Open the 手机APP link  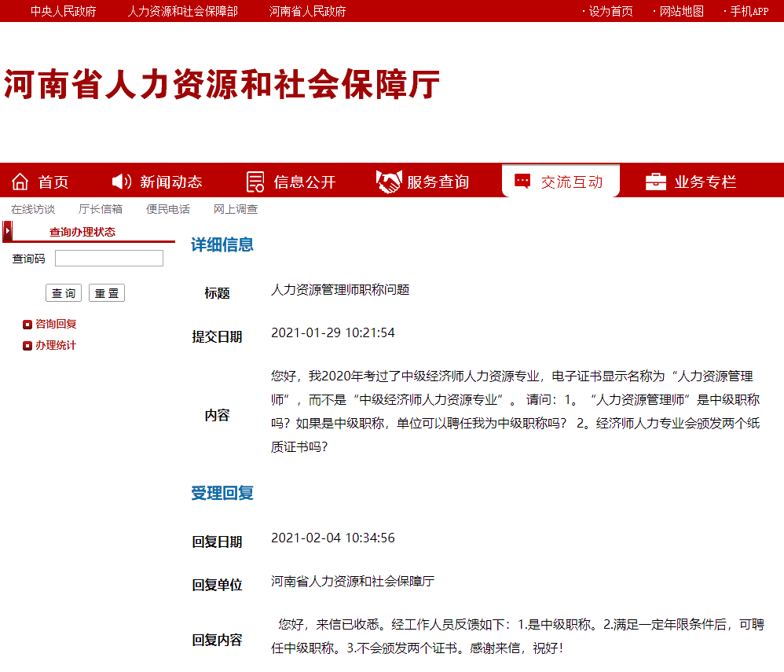pyautogui.click(x=749, y=11)
